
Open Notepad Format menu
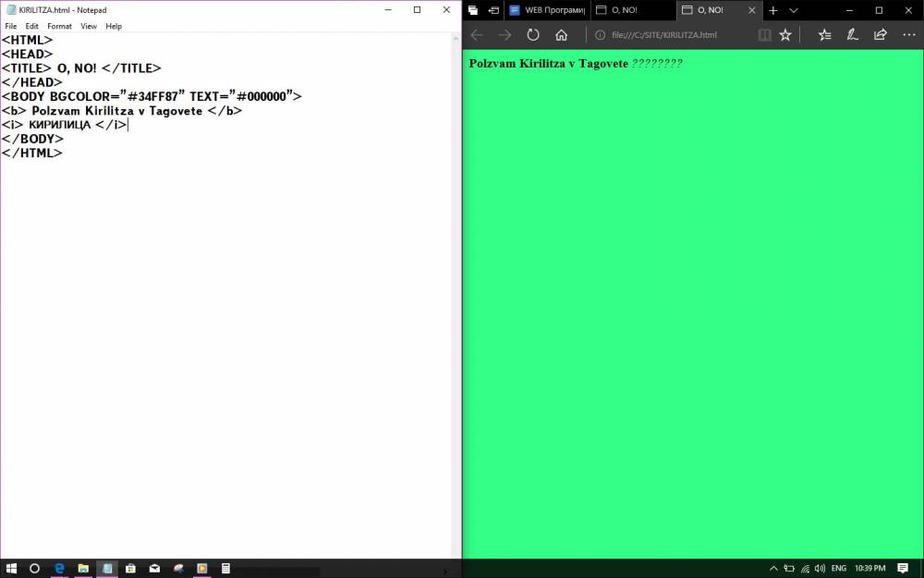[59, 26]
